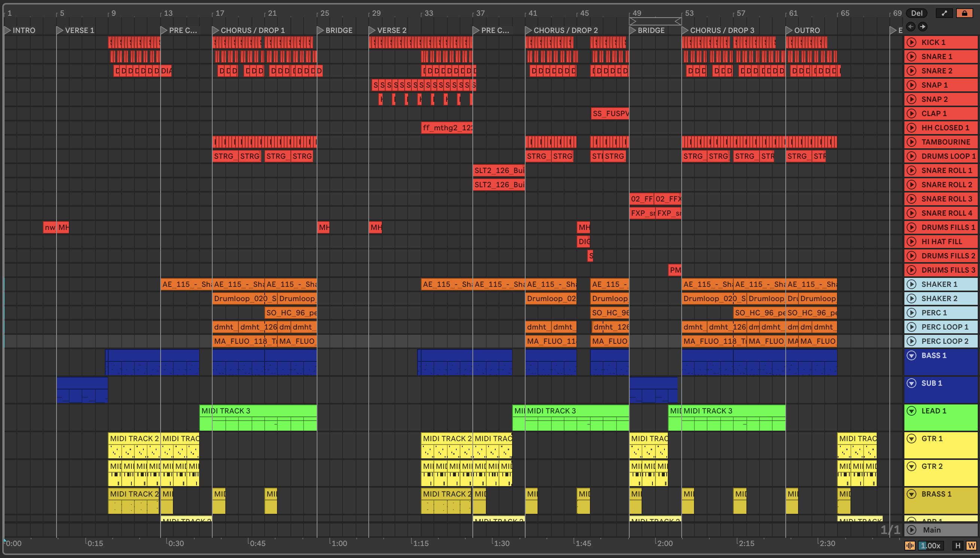Select the CHORUS / DROP 1 locator
This screenshot has width=980, height=558.
216,30
